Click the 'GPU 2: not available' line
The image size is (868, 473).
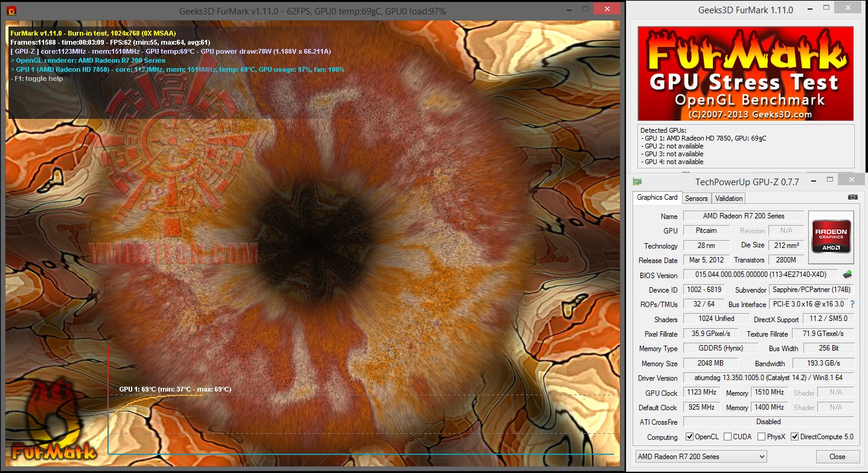pyautogui.click(x=672, y=146)
